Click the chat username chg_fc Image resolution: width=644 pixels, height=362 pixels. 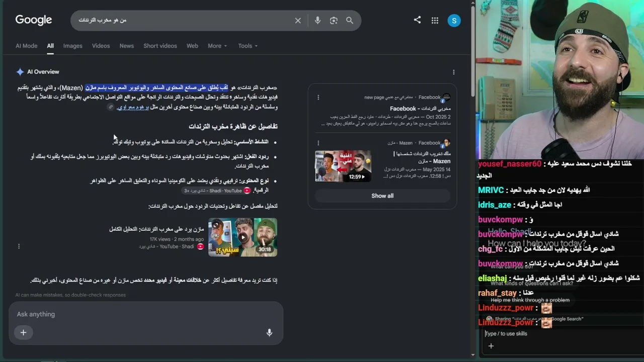[x=490, y=249]
